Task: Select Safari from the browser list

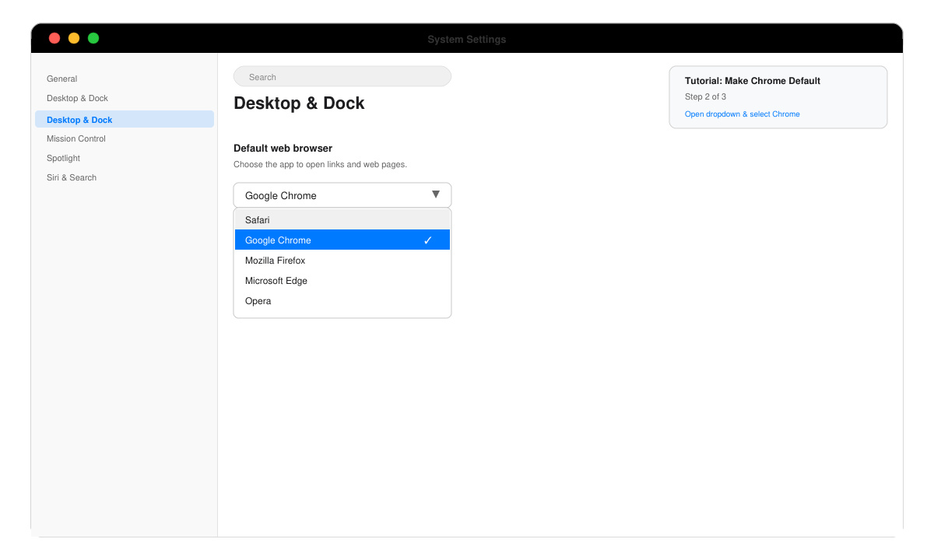Action: pos(342,220)
